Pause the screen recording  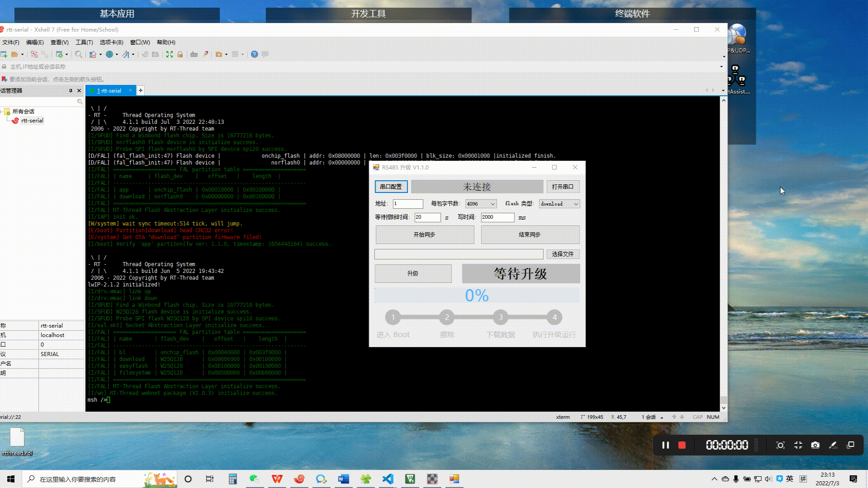pos(665,445)
